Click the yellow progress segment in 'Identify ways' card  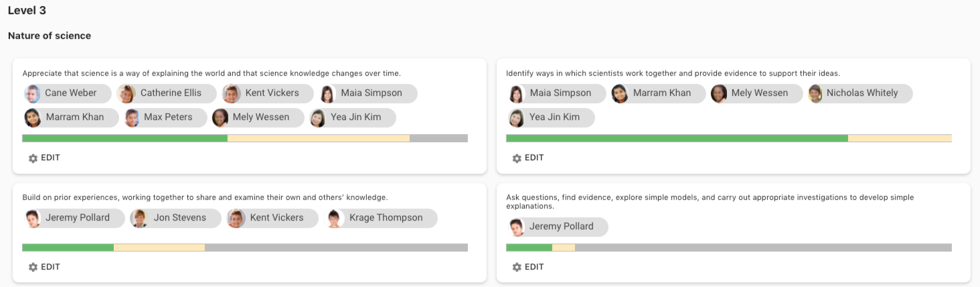(x=899, y=139)
